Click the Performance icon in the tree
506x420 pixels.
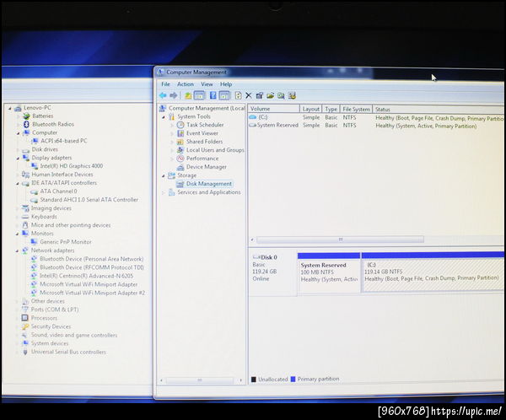(180, 159)
